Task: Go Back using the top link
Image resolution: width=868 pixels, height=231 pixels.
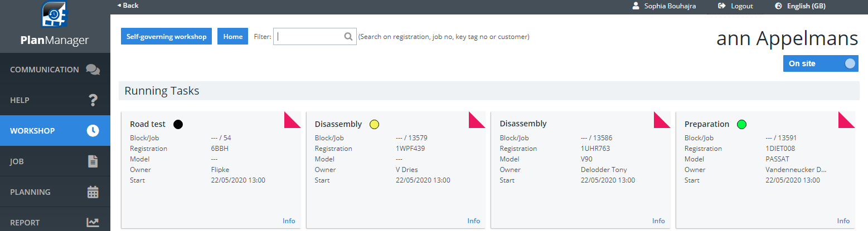Action: 128,6
